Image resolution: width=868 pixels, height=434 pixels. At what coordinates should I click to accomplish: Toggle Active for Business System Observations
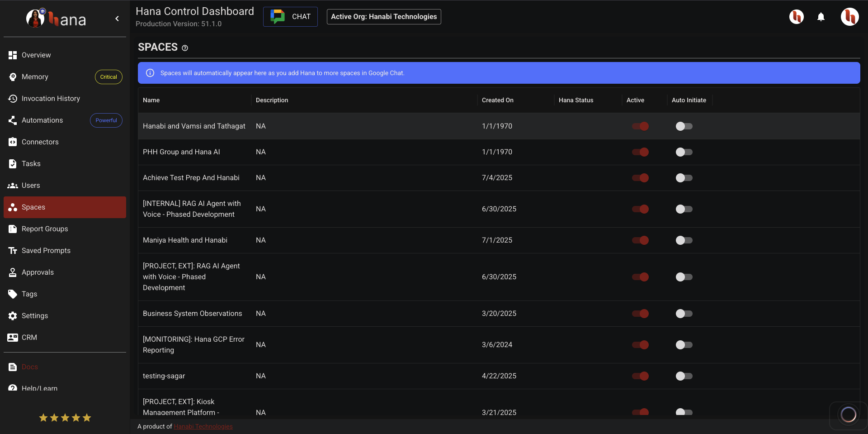(x=641, y=314)
